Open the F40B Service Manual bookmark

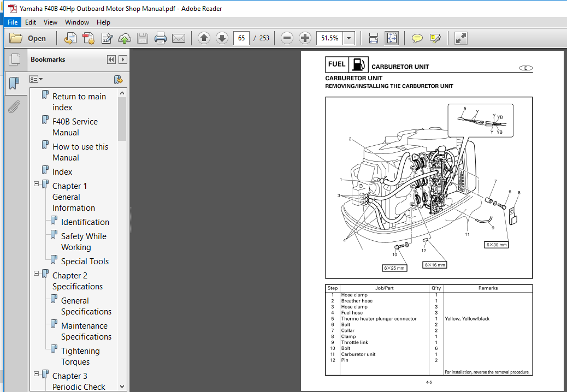[x=75, y=127]
